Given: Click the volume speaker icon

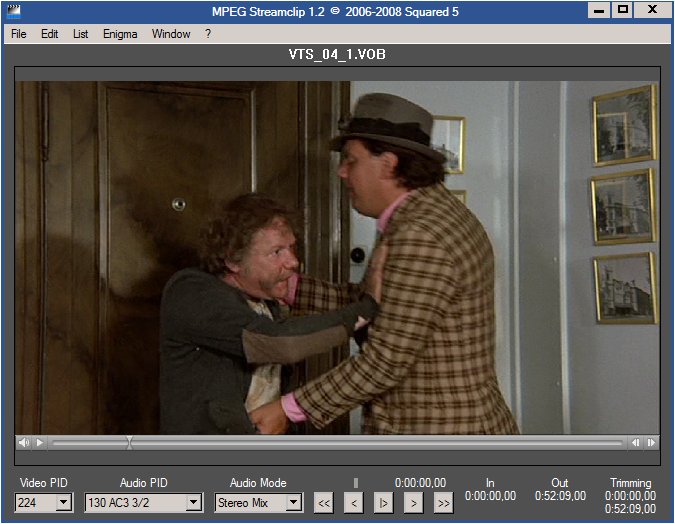Looking at the screenshot, I should [24, 442].
